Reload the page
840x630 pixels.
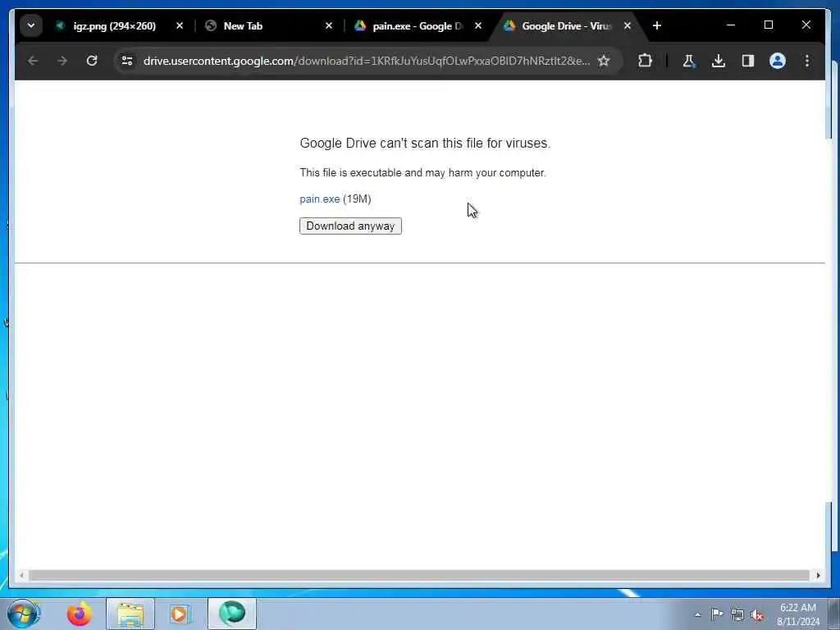92,61
